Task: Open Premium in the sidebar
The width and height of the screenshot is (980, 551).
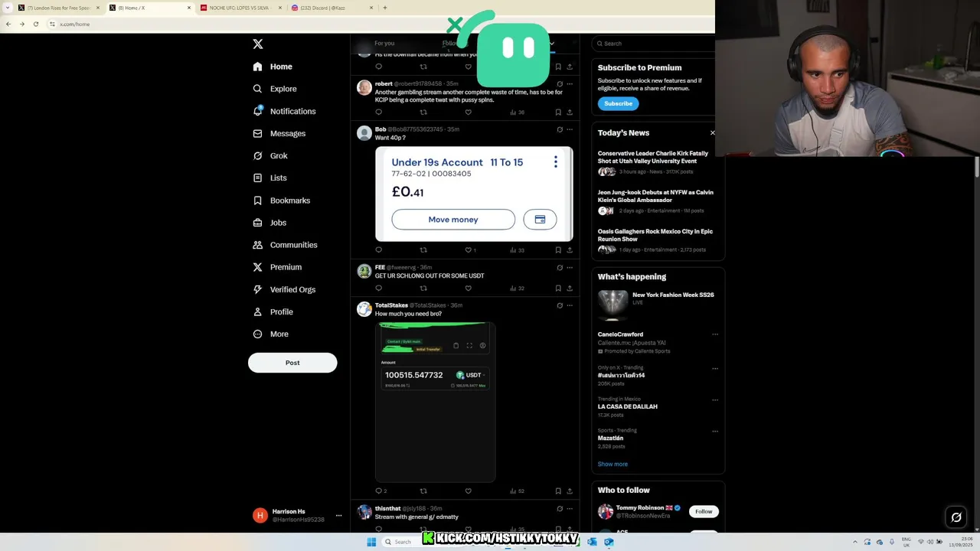Action: [277, 267]
